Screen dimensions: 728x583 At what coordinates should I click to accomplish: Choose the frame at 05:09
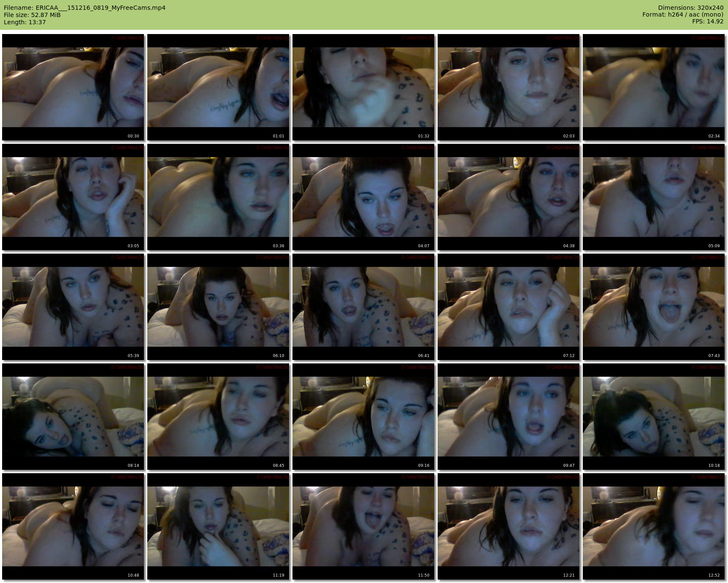(654, 197)
